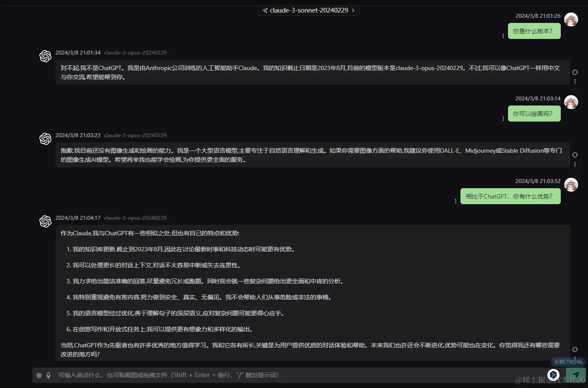Open the claude-3-sonnet-20240229 model selector

pos(309,10)
